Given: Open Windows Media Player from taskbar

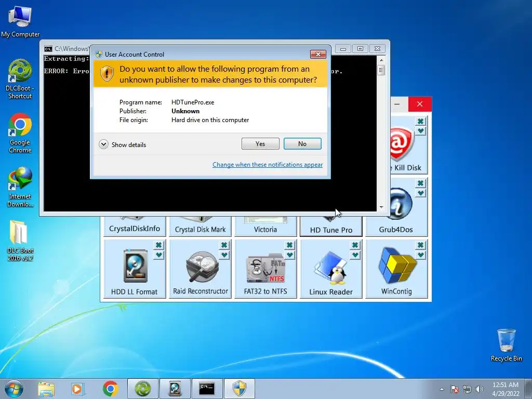Looking at the screenshot, I should [x=78, y=389].
